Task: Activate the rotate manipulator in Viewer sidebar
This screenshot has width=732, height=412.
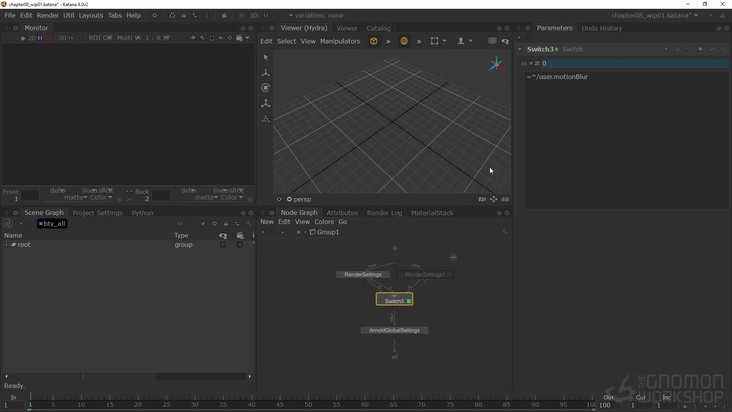Action: [x=265, y=88]
